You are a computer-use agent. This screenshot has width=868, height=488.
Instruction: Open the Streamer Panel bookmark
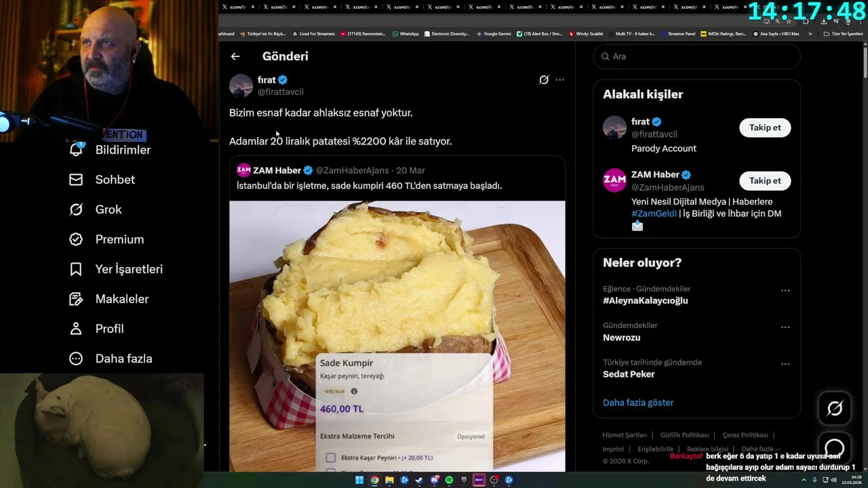[x=677, y=34]
